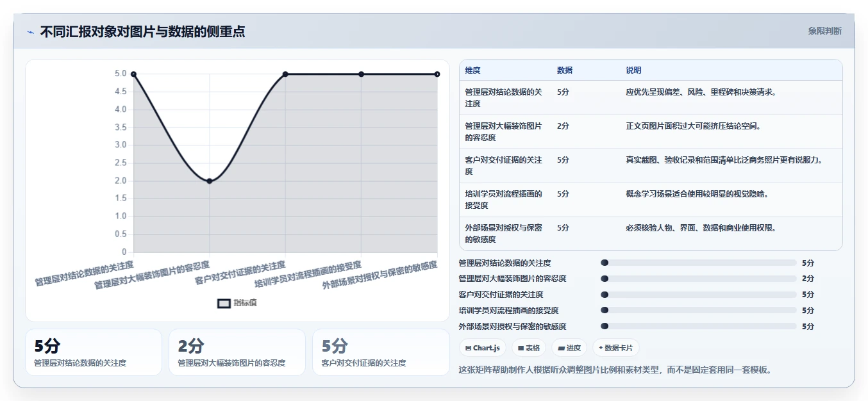Select the chart point for 培训学员对流程插画的接受度

[x=362, y=74]
